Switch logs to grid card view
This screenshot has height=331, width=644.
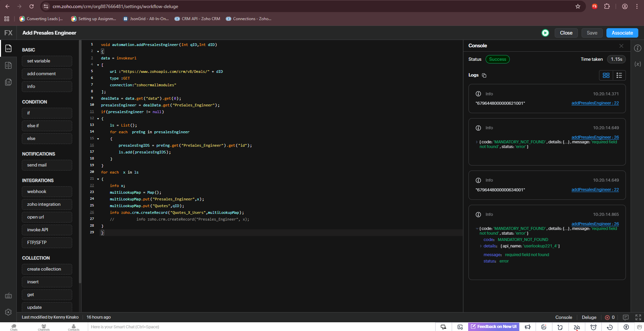[x=606, y=75]
